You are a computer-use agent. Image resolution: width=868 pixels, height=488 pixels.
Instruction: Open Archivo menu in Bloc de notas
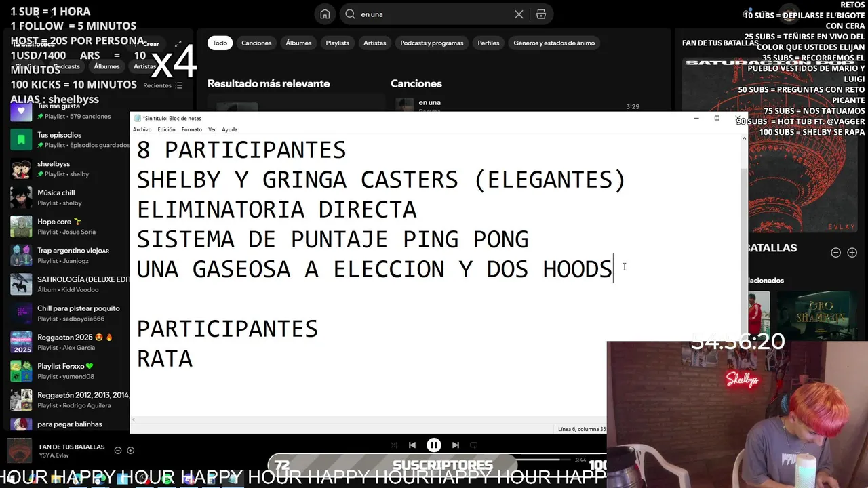[142, 129]
